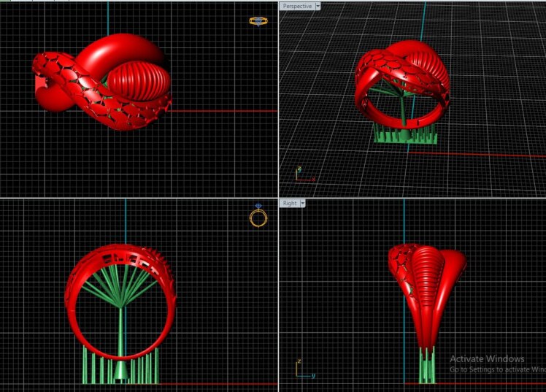Click the Right viewport title label
The width and height of the screenshot is (546, 392).
tap(289, 203)
